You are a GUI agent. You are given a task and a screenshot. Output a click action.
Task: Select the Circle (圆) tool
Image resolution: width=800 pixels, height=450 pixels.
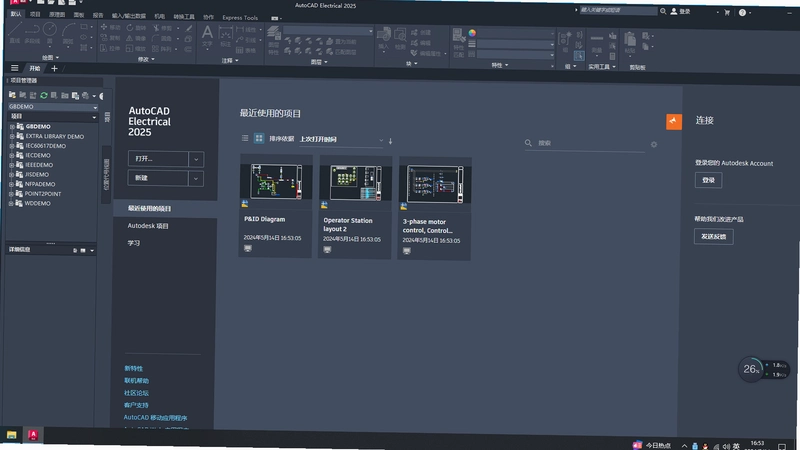click(49, 33)
